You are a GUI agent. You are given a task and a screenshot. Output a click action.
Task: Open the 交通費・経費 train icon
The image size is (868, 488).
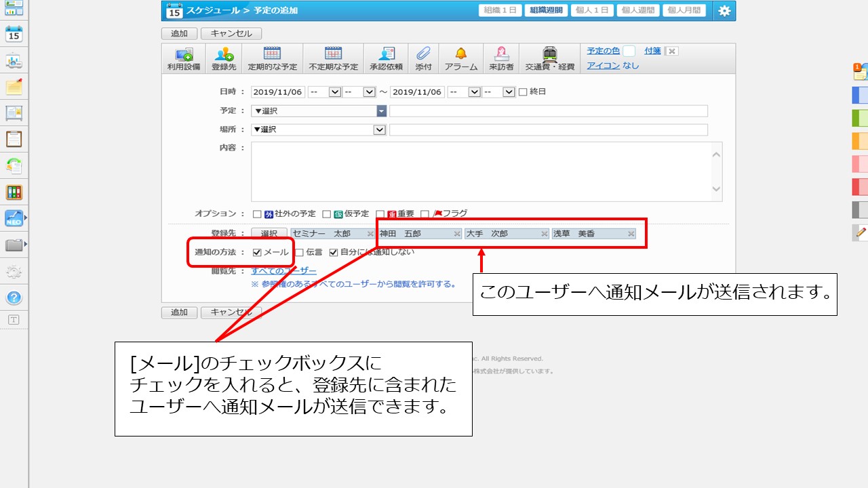(x=549, y=54)
